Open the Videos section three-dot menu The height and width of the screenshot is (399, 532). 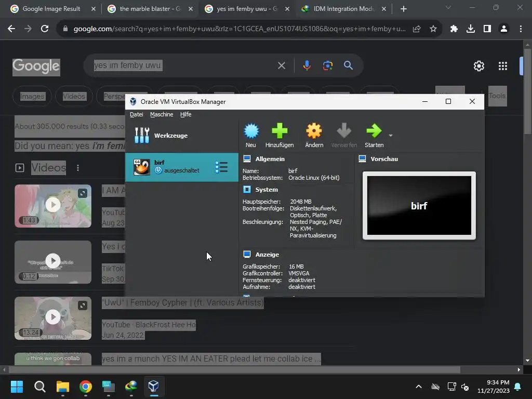78,168
